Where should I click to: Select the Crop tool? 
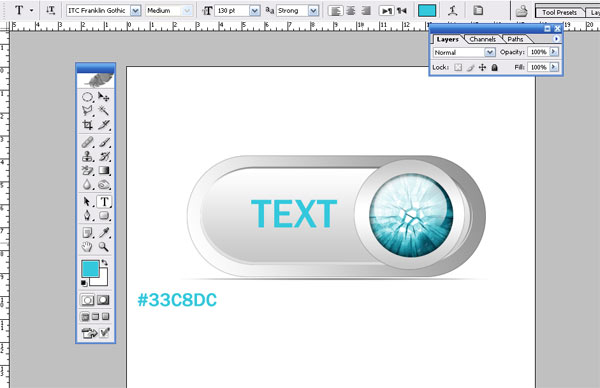click(88, 125)
